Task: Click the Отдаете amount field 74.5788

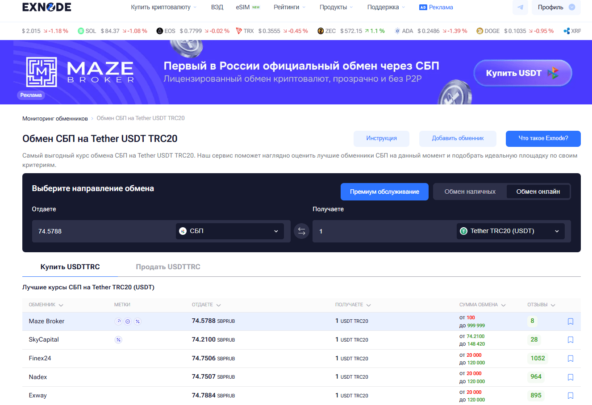Action: (104, 231)
